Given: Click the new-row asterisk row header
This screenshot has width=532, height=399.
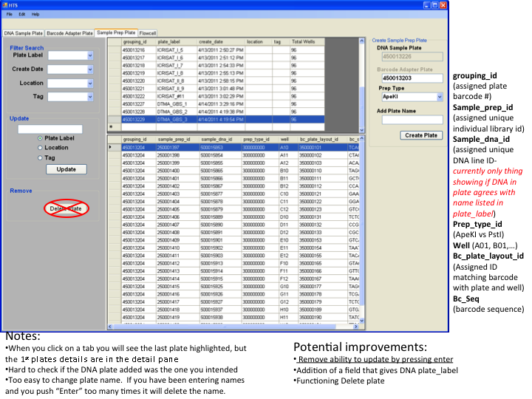Looking at the screenshot, I should pos(115,127).
